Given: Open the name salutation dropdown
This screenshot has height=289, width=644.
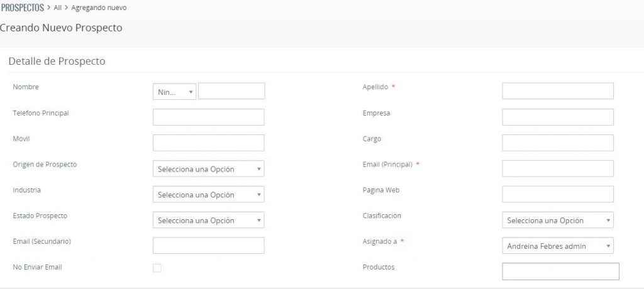Looking at the screenshot, I should [x=174, y=92].
